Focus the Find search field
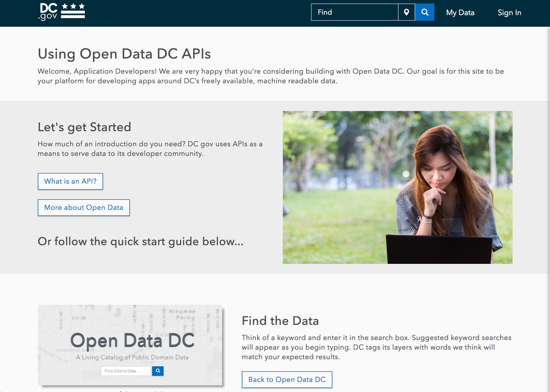The image size is (550, 392). coord(355,12)
